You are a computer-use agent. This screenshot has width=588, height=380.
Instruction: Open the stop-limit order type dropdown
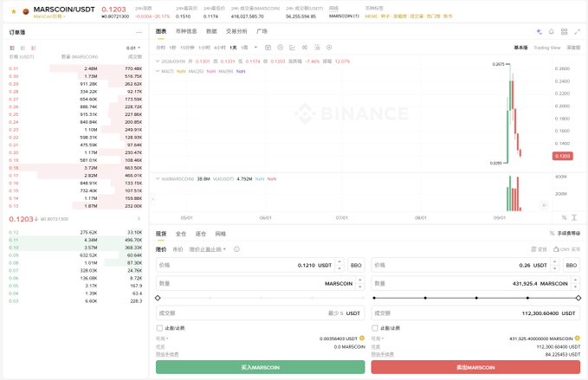(208, 249)
